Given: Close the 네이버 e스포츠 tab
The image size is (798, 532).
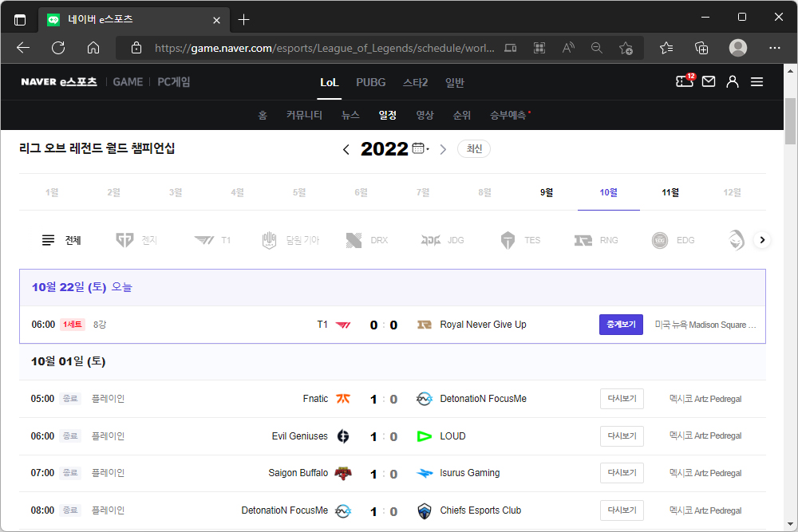Looking at the screenshot, I should (x=216, y=20).
